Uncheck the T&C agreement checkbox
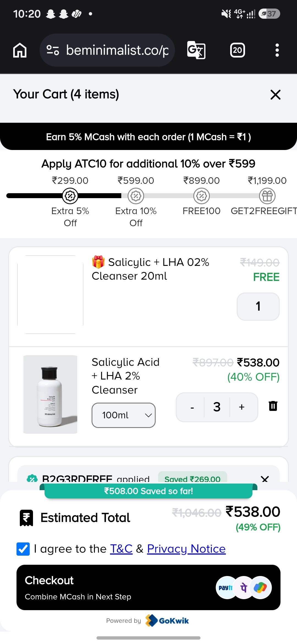 pyautogui.click(x=23, y=549)
